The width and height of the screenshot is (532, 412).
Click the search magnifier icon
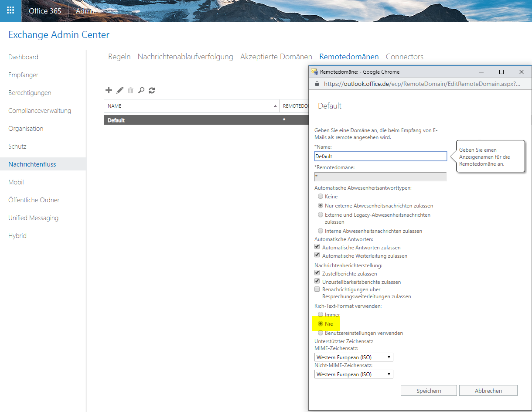(x=141, y=90)
